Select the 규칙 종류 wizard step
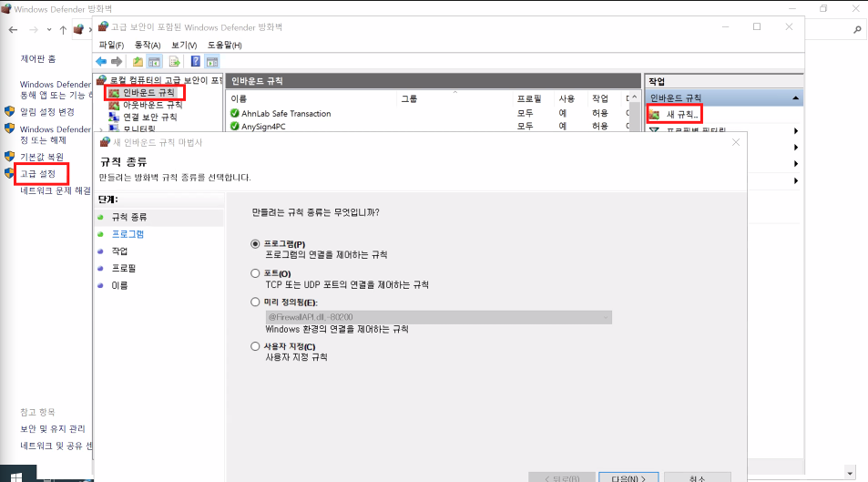 click(129, 217)
